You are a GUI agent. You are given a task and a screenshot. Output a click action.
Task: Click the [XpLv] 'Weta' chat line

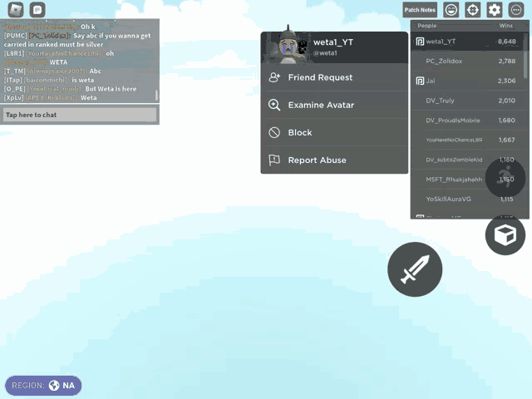click(x=50, y=98)
